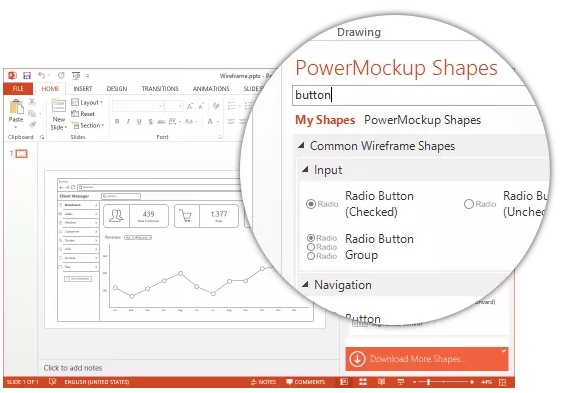Activate the Format Painter brush
The width and height of the screenshot is (574, 393).
pos(32,125)
